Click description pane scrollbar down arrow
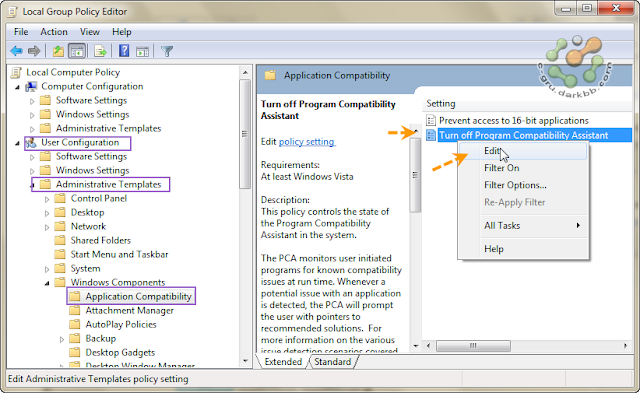640x393 pixels. (416, 346)
